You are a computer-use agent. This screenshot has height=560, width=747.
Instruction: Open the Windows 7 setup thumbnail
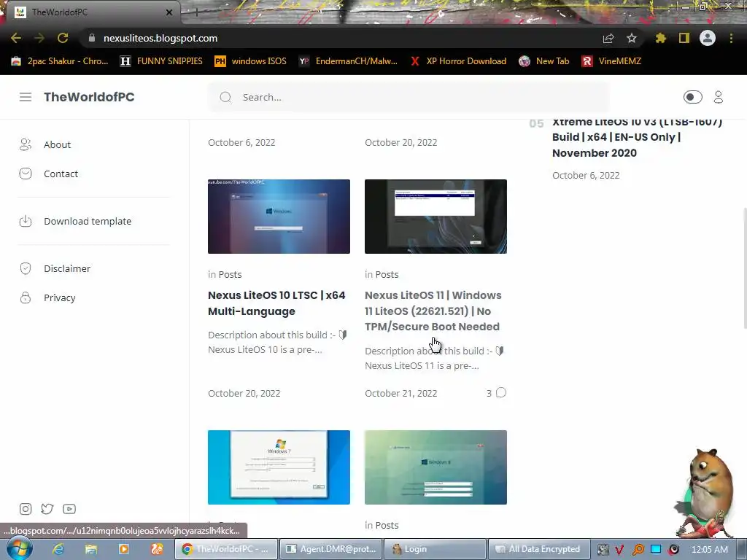coord(279,467)
